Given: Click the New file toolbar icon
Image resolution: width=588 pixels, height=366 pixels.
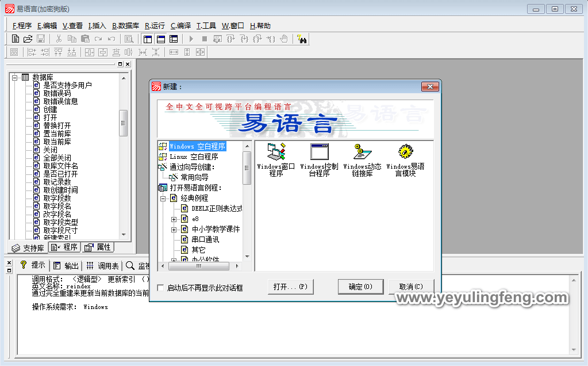Looking at the screenshot, I should pos(16,39).
